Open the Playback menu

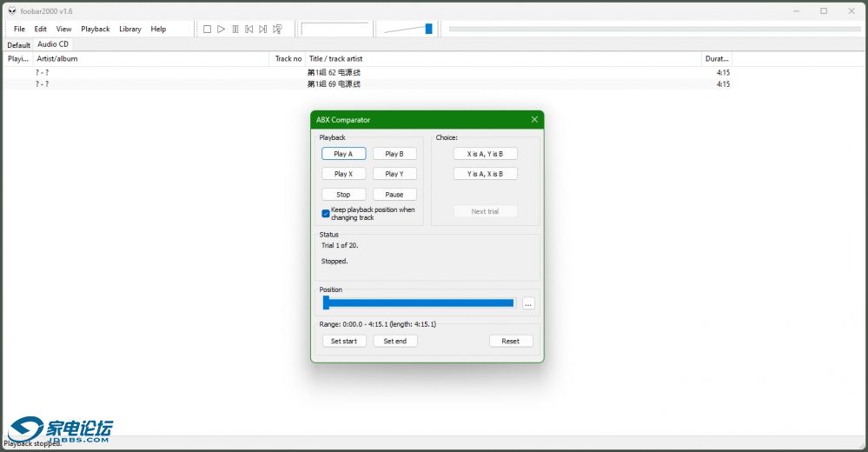[96, 29]
